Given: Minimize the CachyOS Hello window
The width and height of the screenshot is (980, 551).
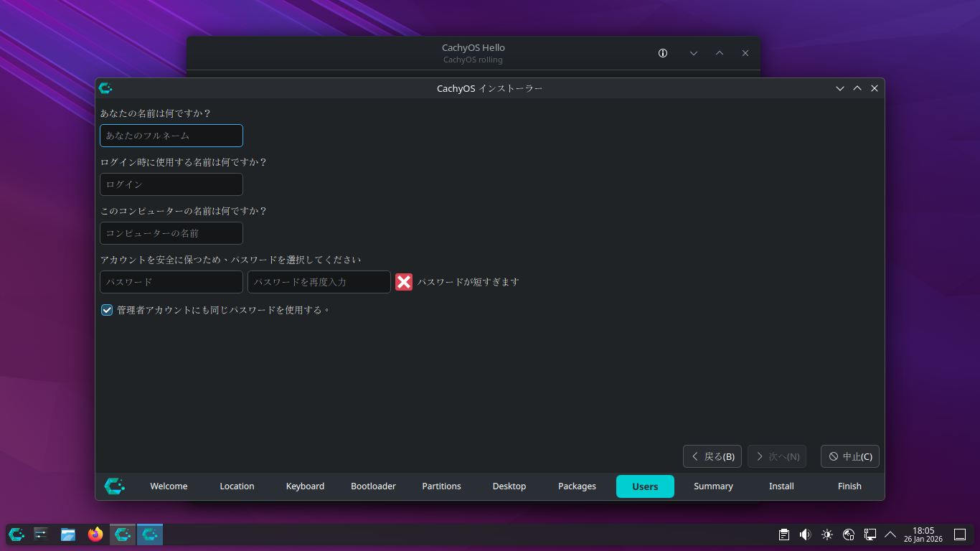Looking at the screenshot, I should point(694,53).
